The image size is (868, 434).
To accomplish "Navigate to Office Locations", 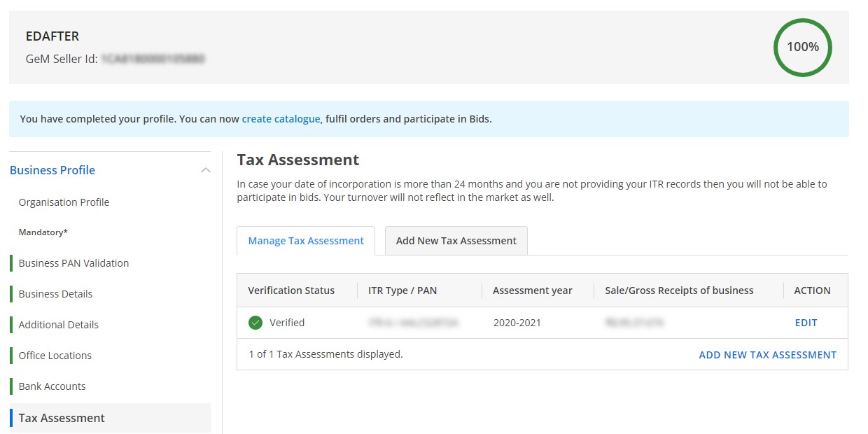I will point(55,356).
